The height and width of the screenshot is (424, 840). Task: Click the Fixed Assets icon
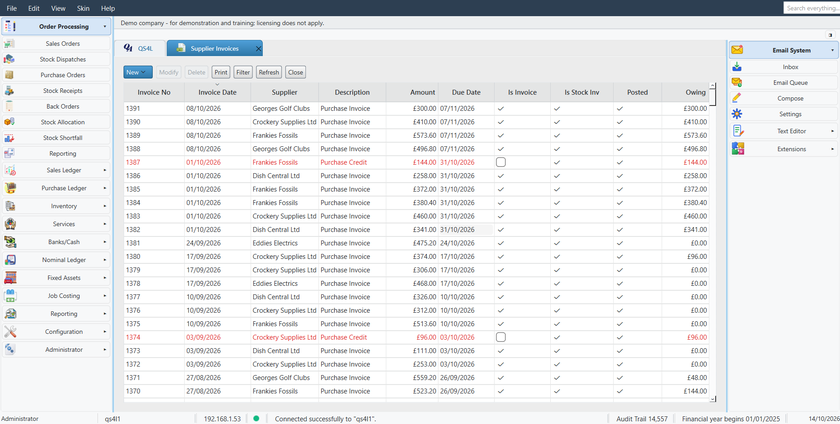(x=10, y=278)
